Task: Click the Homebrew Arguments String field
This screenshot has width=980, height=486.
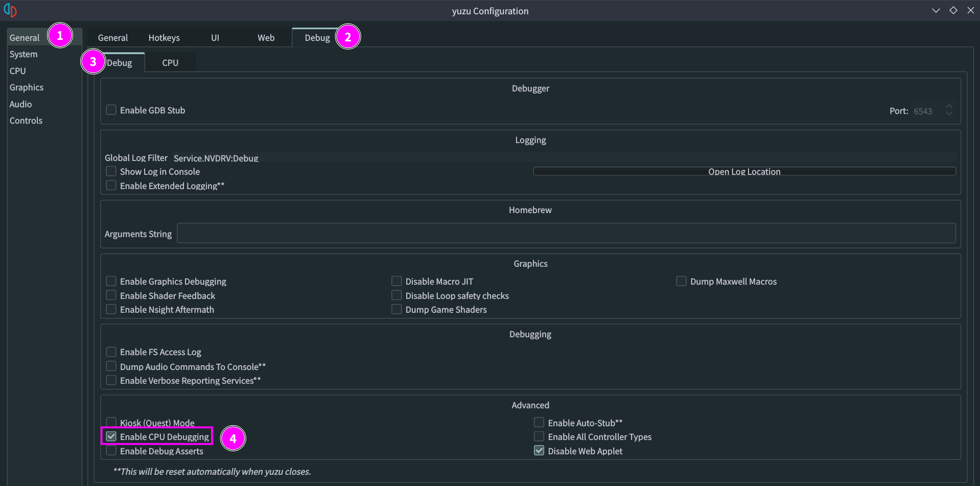Action: [566, 234]
